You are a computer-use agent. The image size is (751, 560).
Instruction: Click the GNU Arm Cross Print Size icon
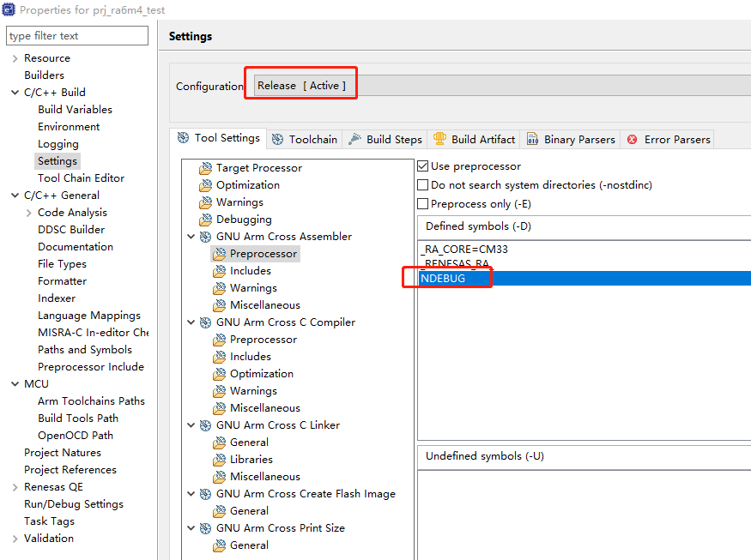point(205,528)
